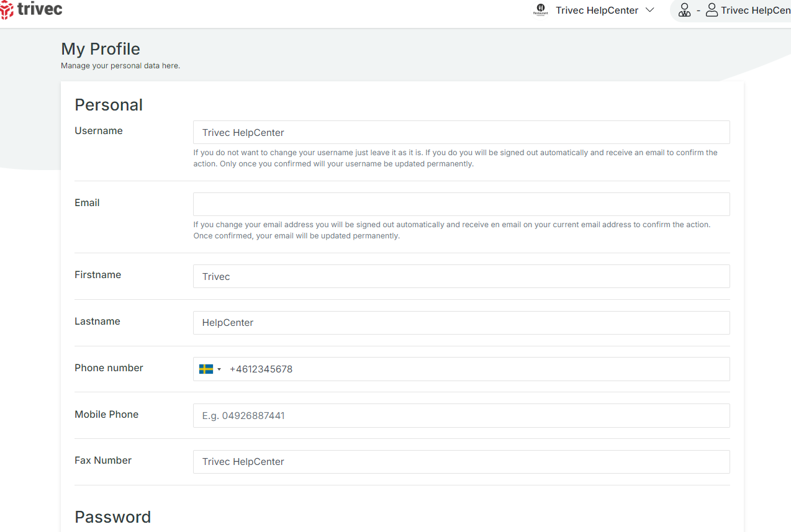Focus the empty Email field
Screen dimensions: 791x532
[461, 204]
